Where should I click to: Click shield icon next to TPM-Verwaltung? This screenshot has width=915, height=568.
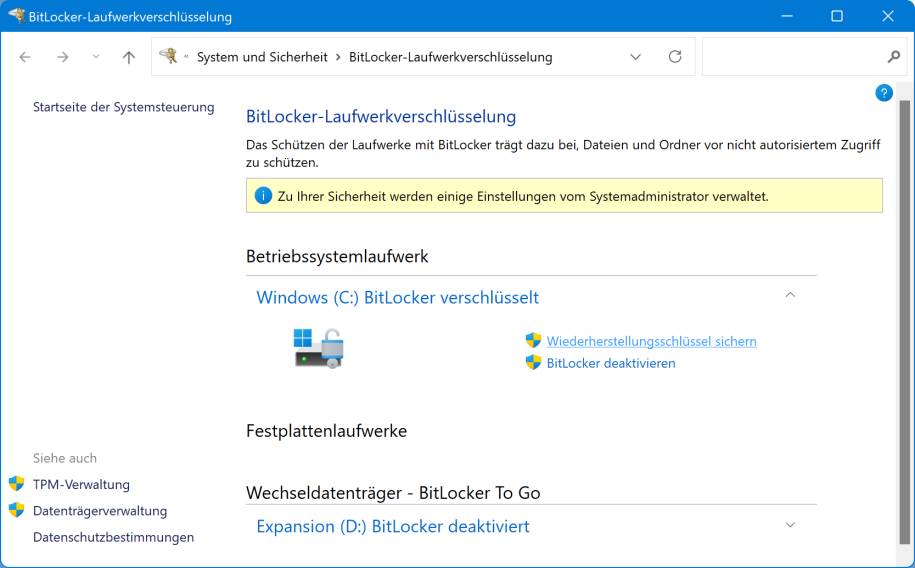pos(16,483)
